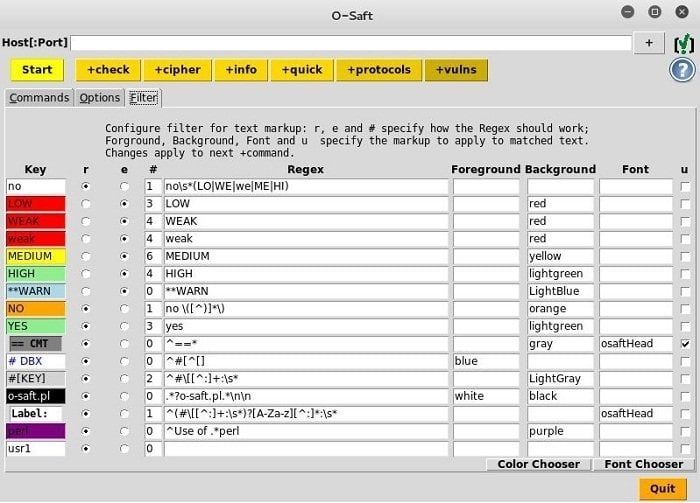Select the e radio for the no row

click(125, 187)
